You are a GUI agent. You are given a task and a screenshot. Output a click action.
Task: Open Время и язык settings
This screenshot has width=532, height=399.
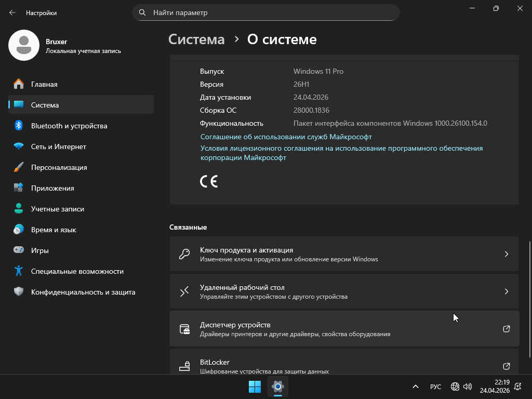(54, 230)
